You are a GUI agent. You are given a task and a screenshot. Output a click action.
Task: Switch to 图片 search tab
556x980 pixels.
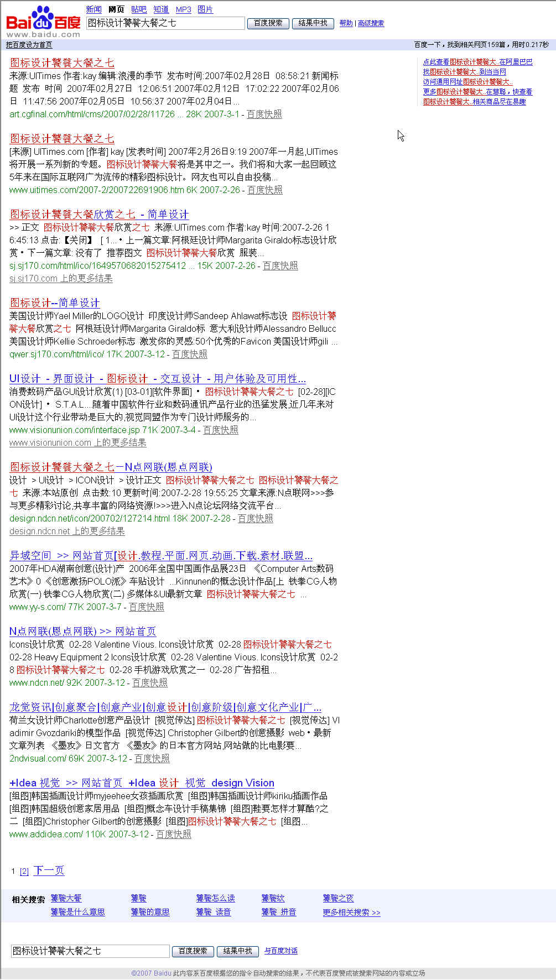tap(205, 9)
